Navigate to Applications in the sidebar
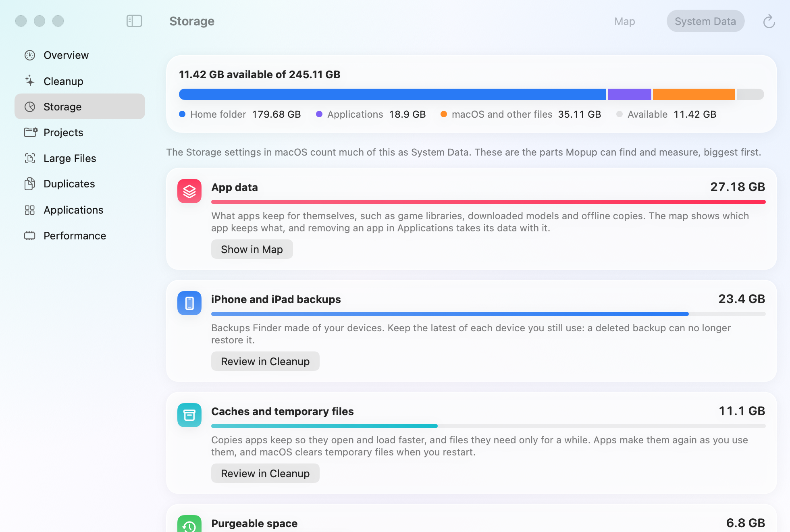 (80, 210)
